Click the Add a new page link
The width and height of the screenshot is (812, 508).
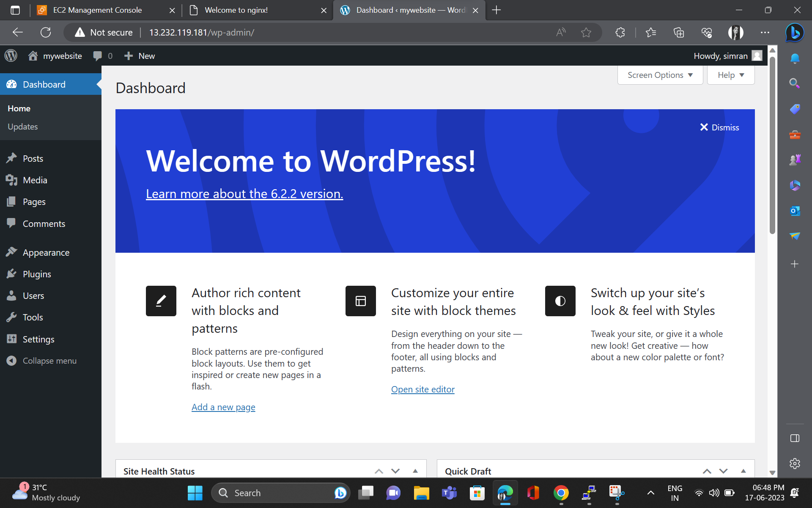tap(223, 407)
